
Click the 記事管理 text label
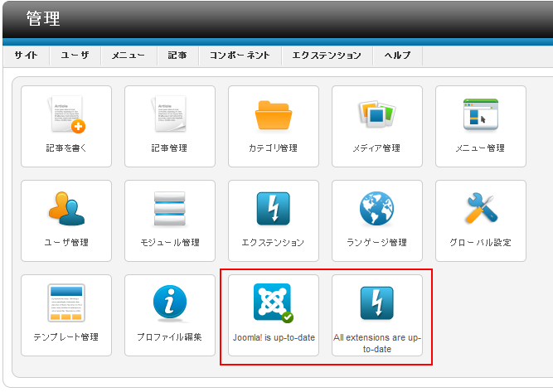[169, 148]
